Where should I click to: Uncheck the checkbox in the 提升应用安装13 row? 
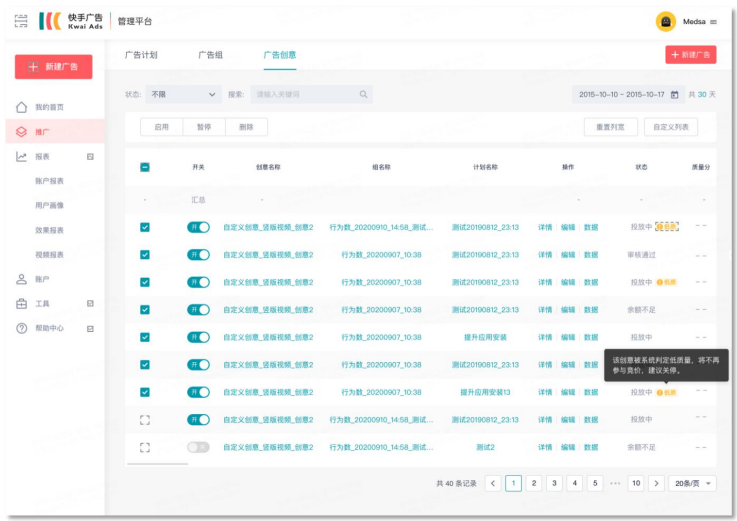tap(145, 392)
